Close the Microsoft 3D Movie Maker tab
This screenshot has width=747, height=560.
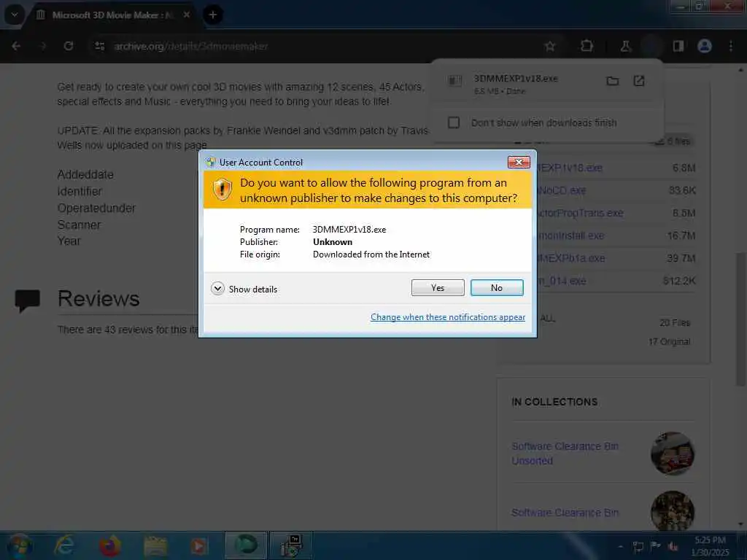[x=187, y=15]
